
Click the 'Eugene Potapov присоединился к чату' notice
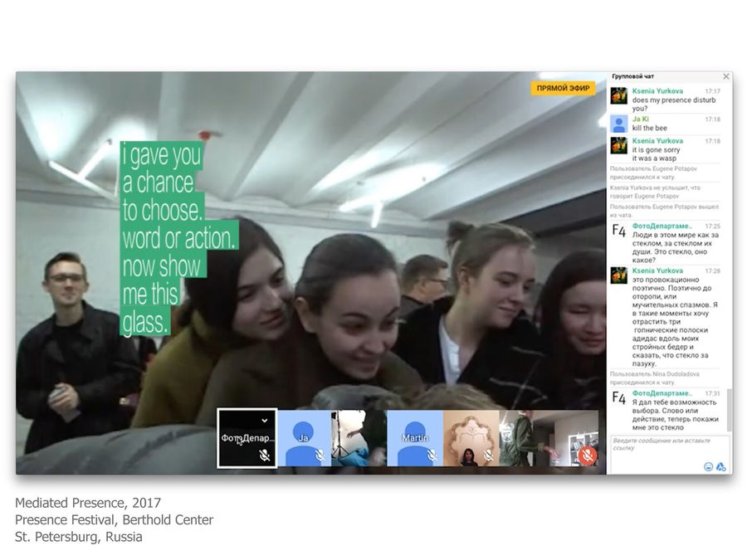(x=654, y=173)
